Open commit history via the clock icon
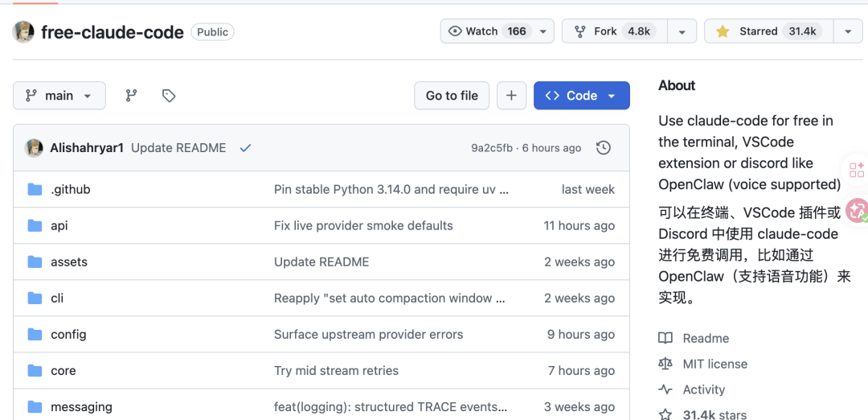This screenshot has height=420, width=868. [604, 148]
